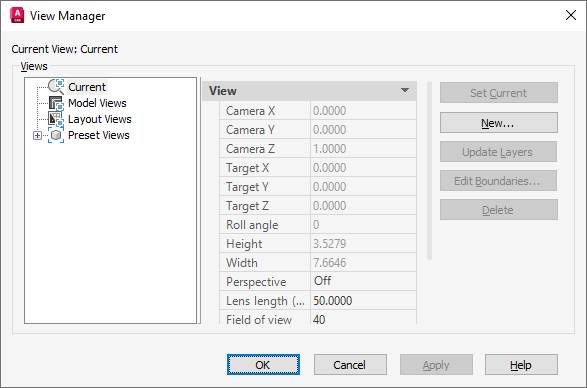587x388 pixels.
Task: Click the Preset Views cube icon
Action: pos(56,135)
